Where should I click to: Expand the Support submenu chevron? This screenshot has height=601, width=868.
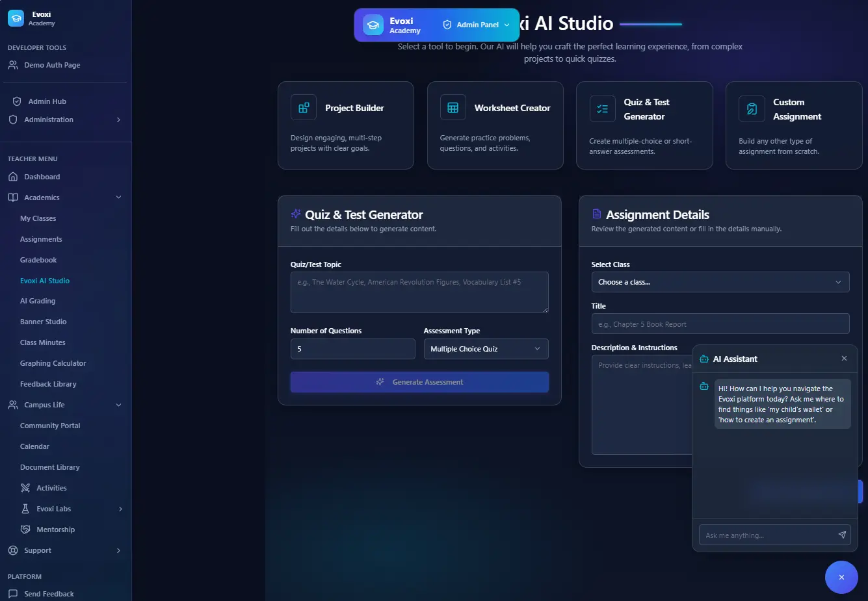pos(118,550)
